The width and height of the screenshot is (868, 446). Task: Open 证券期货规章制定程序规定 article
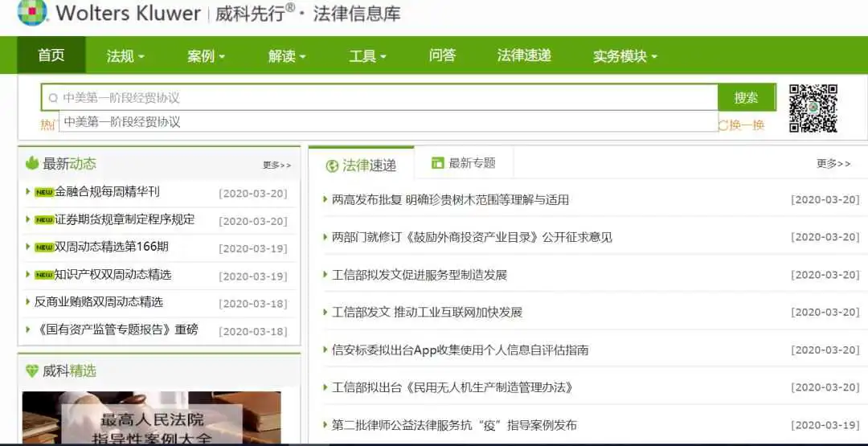125,219
